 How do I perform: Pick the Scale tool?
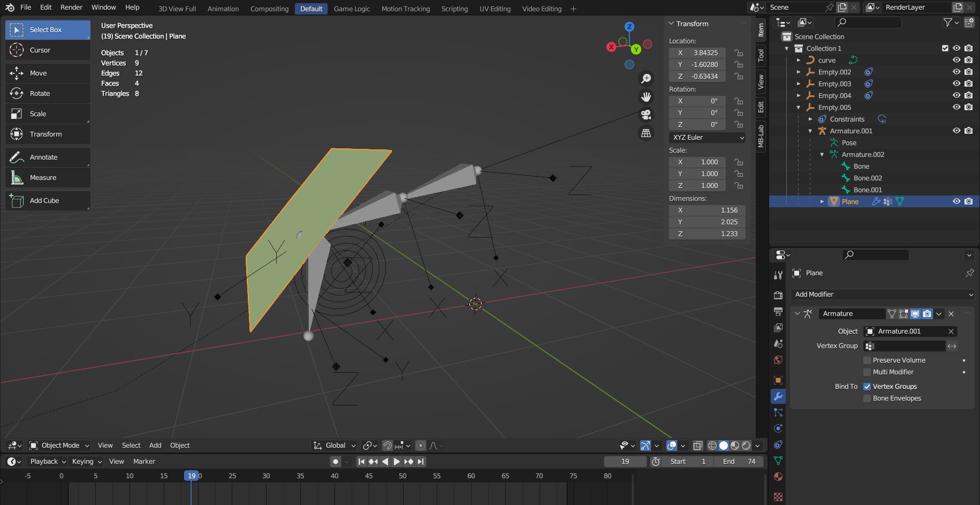point(48,114)
